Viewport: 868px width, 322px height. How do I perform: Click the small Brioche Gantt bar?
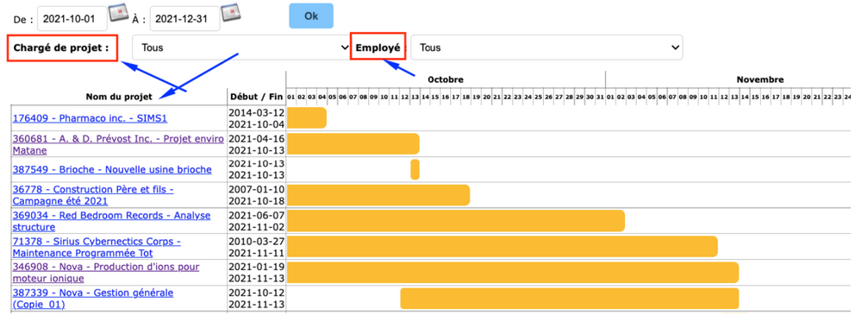pyautogui.click(x=415, y=169)
